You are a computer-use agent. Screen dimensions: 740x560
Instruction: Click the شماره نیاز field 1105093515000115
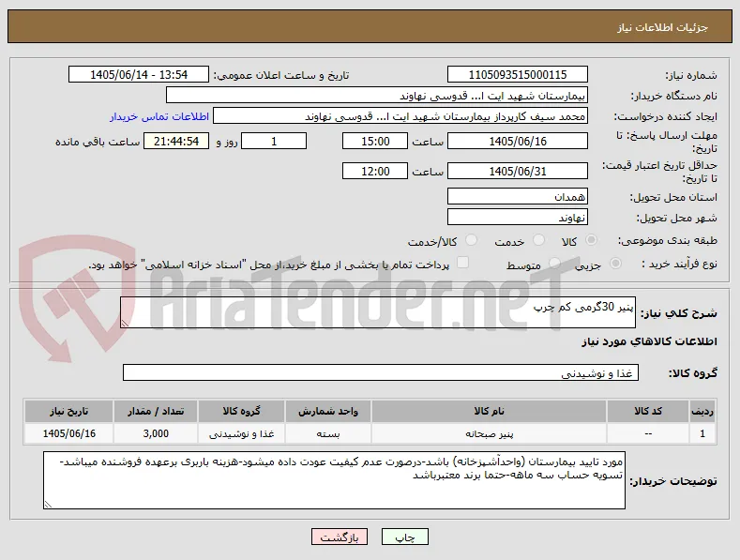pyautogui.click(x=517, y=75)
